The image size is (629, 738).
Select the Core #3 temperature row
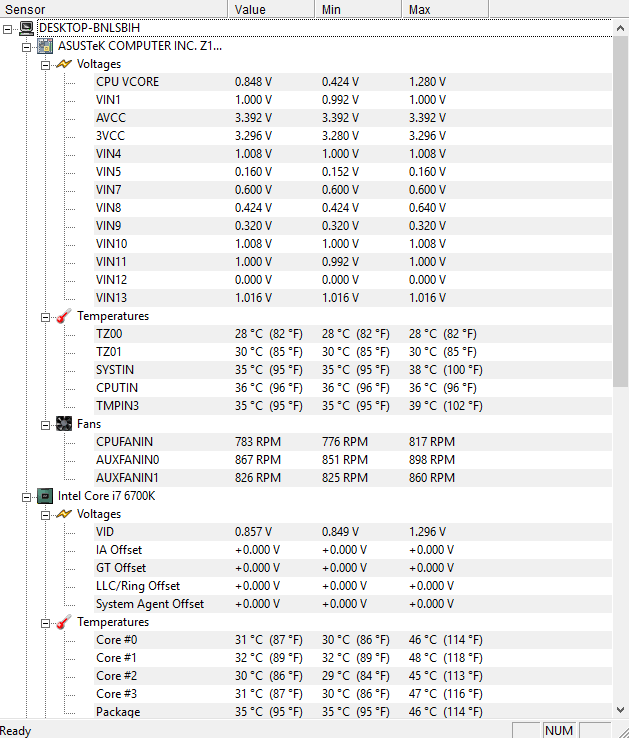353,694
